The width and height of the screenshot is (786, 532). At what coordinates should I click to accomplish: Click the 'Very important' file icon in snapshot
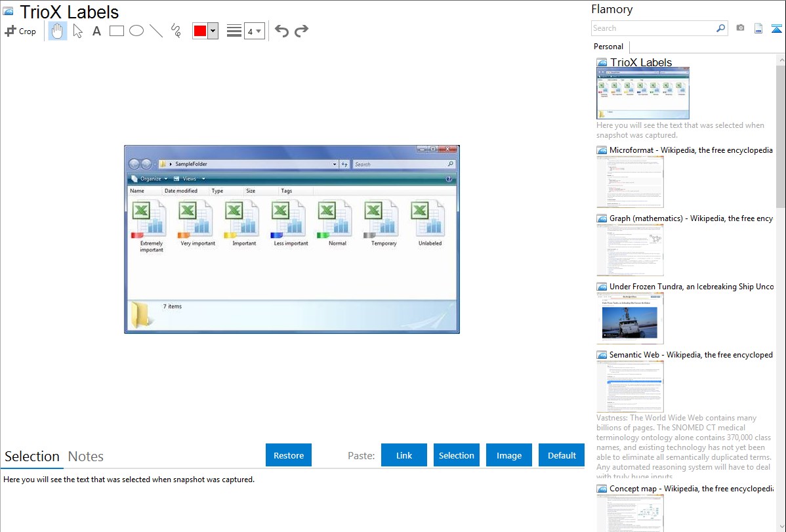196,218
